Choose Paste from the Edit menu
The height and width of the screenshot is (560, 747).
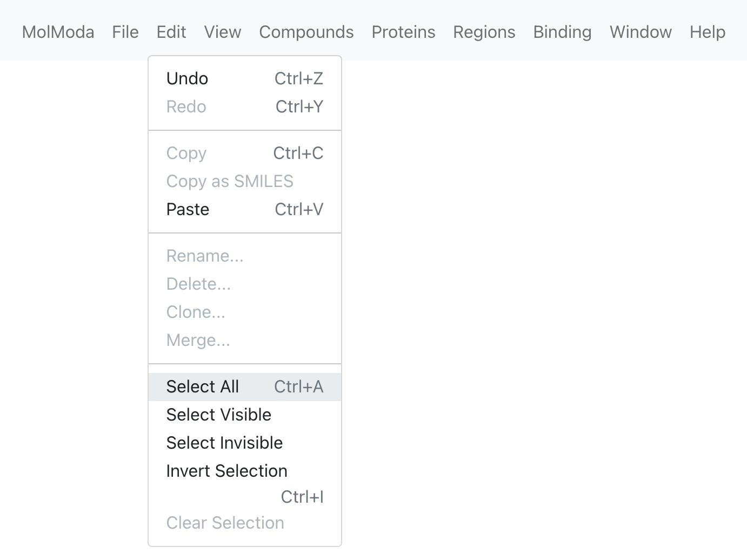245,210
